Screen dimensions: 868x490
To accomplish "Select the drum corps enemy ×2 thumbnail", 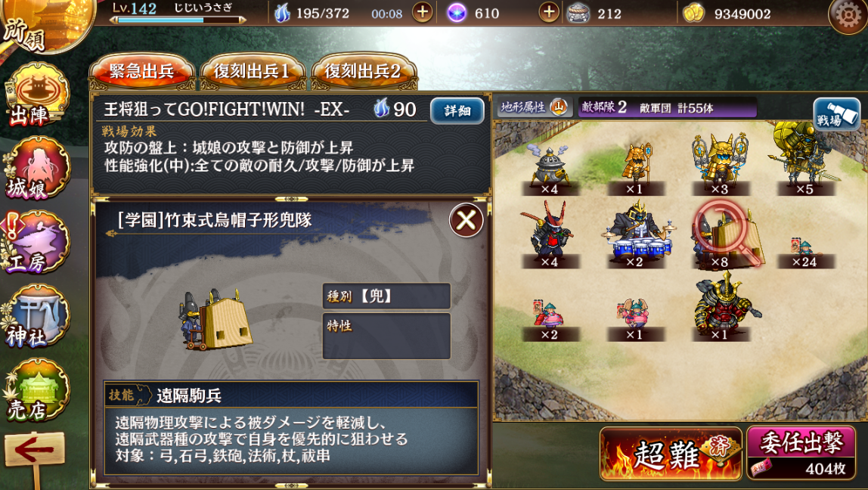I will click(x=635, y=235).
